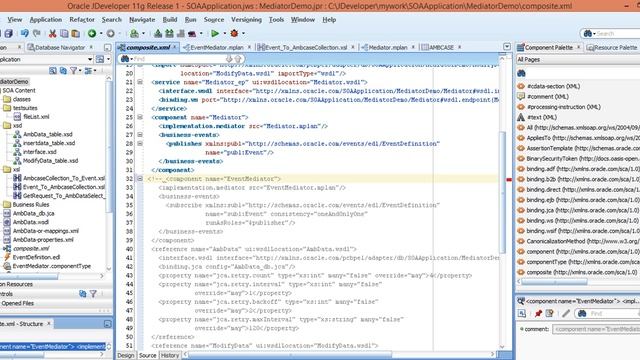Open the View menu
Screen dimensions: 640x360
tap(15, 20)
